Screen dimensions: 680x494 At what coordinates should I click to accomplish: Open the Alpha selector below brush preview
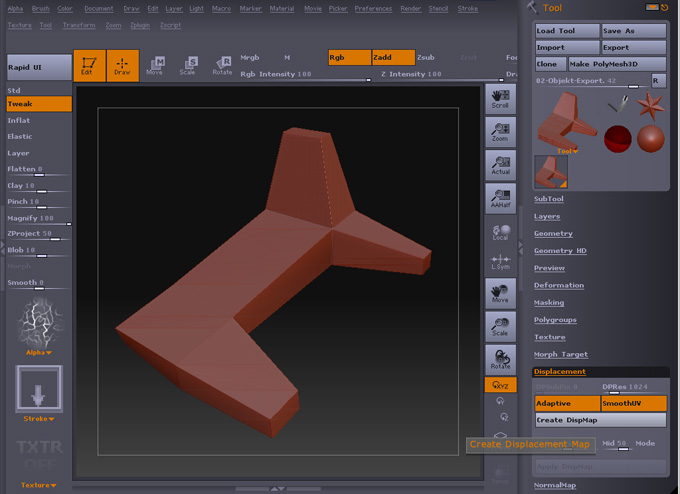39,352
